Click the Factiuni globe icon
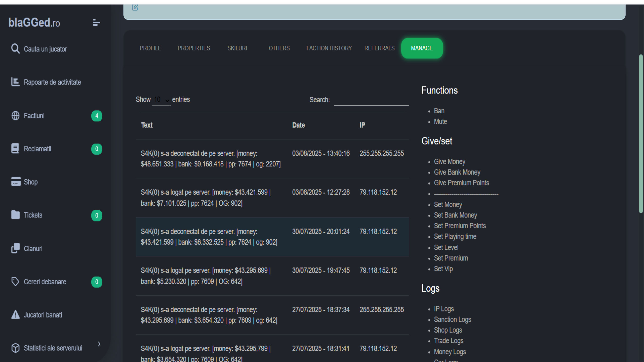 coord(15,116)
